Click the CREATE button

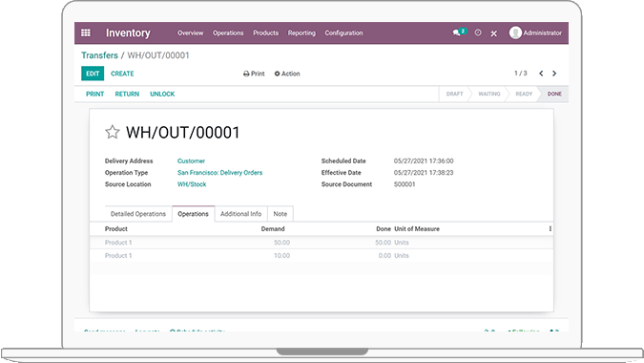(x=122, y=74)
